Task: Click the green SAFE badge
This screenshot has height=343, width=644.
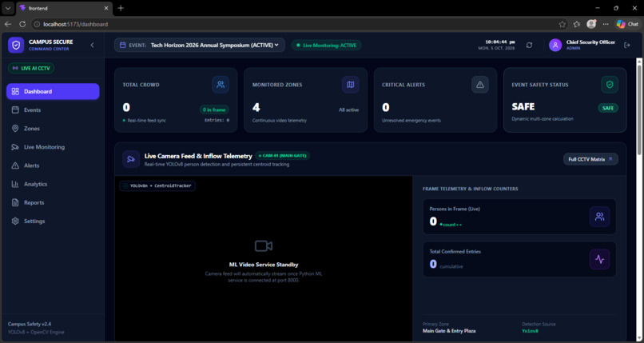Action: pos(608,109)
